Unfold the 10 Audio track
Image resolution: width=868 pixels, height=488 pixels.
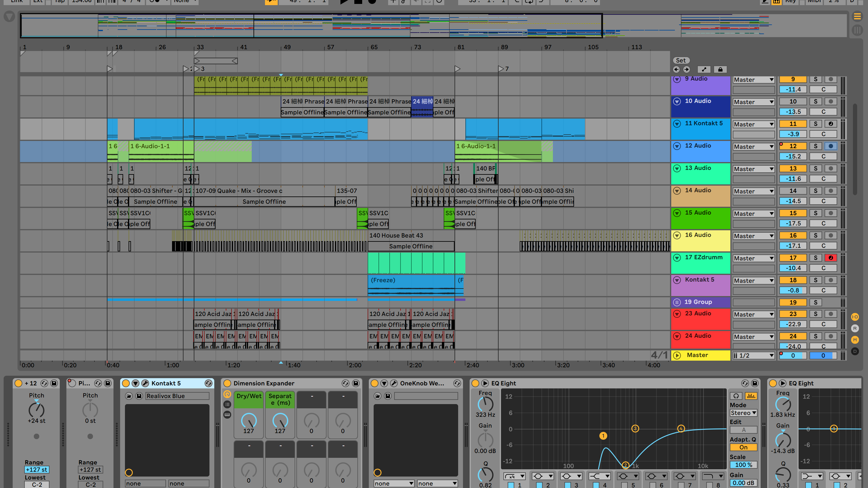pyautogui.click(x=677, y=101)
